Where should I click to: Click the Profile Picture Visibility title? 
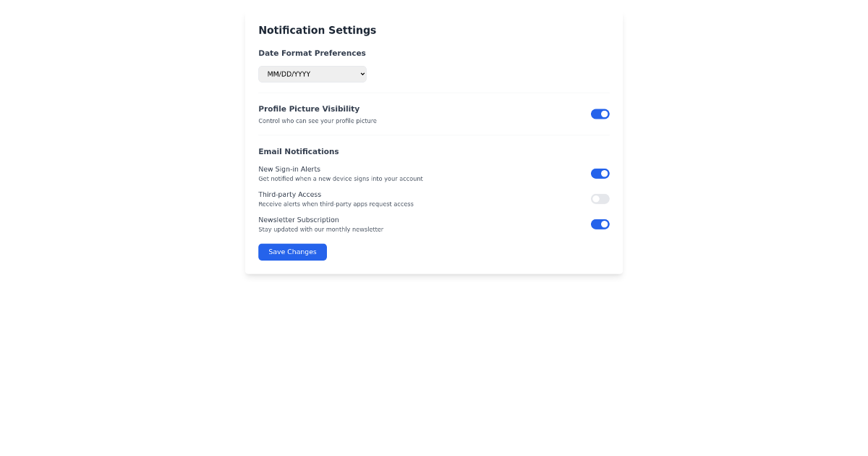point(309,109)
